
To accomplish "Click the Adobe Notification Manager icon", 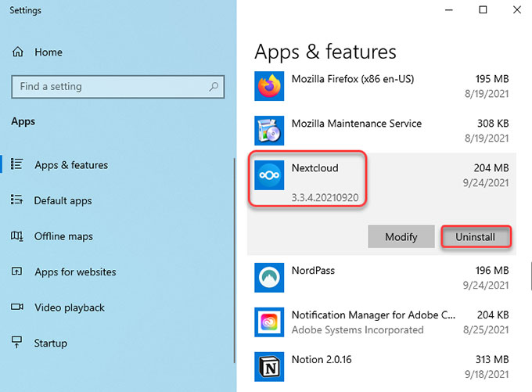I will click(269, 322).
